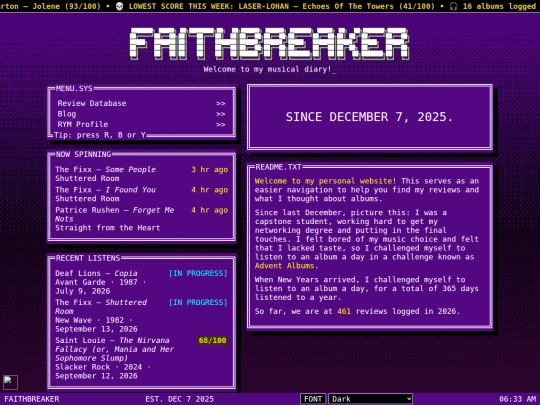Click the FAITHBREAKER pixel logo
This screenshot has width=540, height=405.
pyautogui.click(x=270, y=44)
